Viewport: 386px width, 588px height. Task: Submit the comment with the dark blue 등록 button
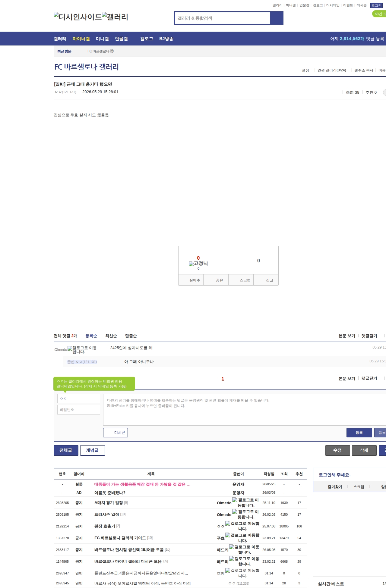(x=359, y=433)
